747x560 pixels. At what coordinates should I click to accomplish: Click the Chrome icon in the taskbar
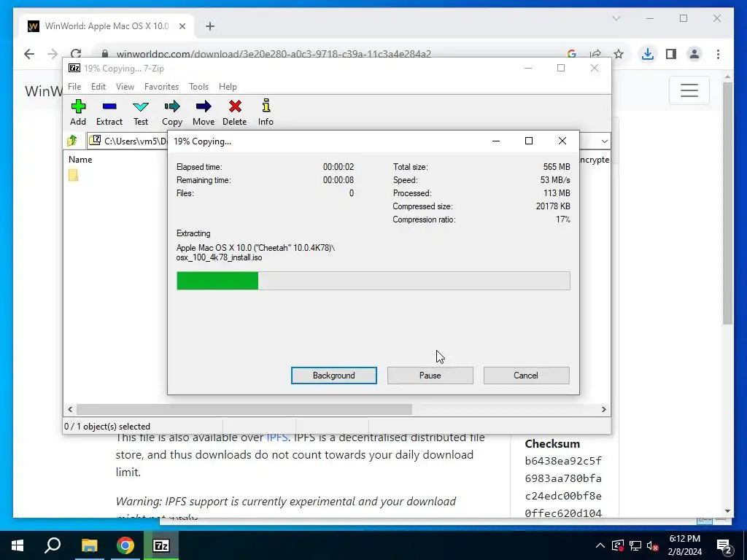coord(125,545)
